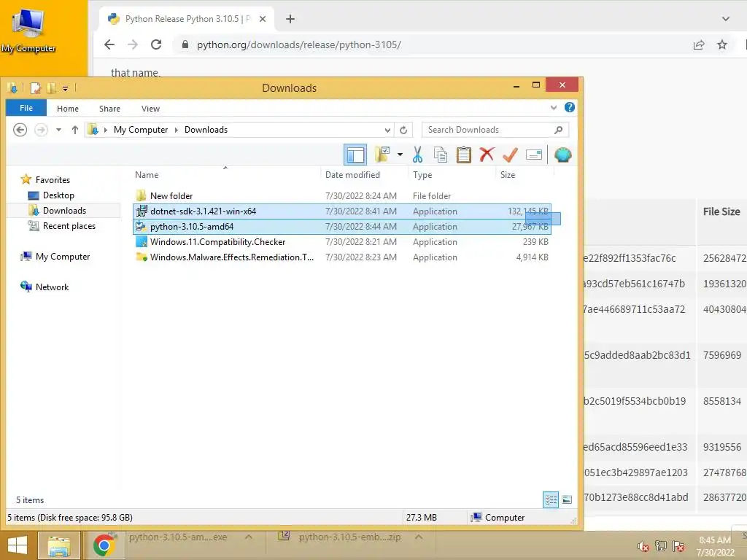The image size is (747, 560).
Task: Click the Paste clipboard icon
Action: click(463, 155)
